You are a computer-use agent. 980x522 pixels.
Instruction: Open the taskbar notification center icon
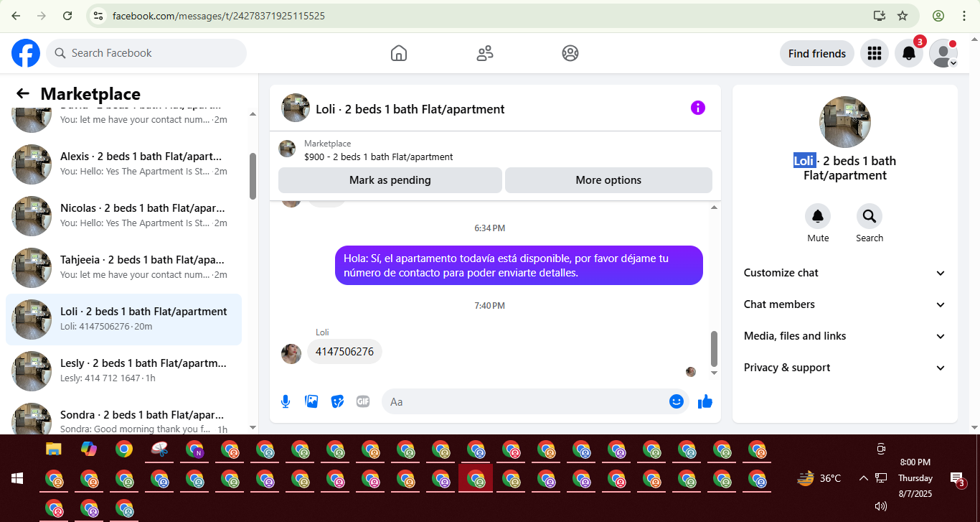957,480
